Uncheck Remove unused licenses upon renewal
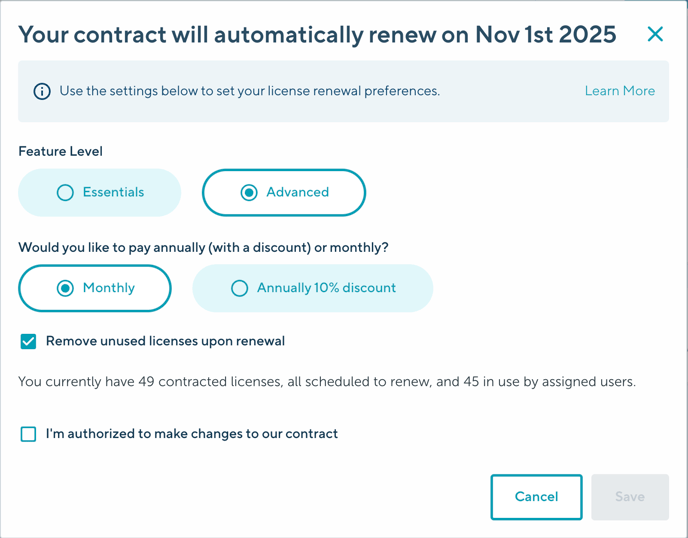 click(x=29, y=342)
